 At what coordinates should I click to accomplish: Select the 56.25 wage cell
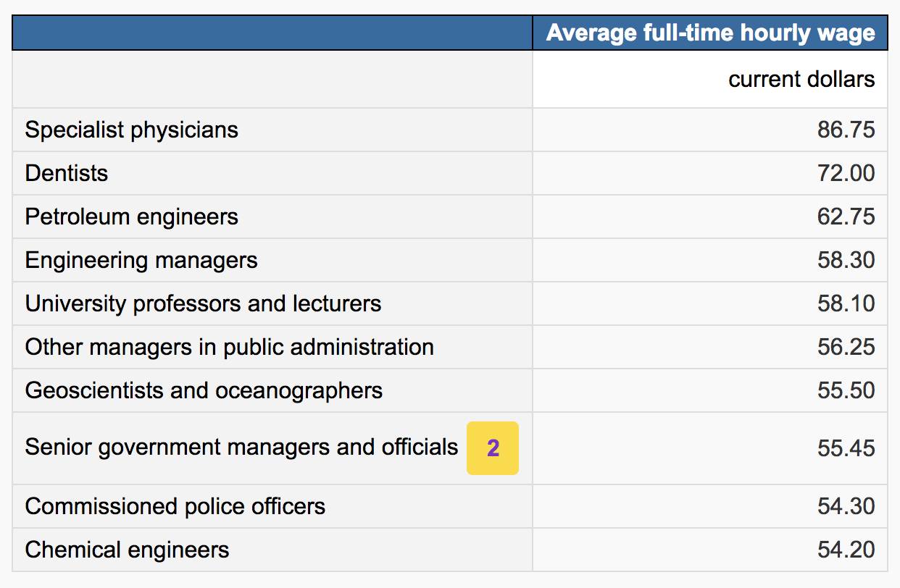pos(846,348)
